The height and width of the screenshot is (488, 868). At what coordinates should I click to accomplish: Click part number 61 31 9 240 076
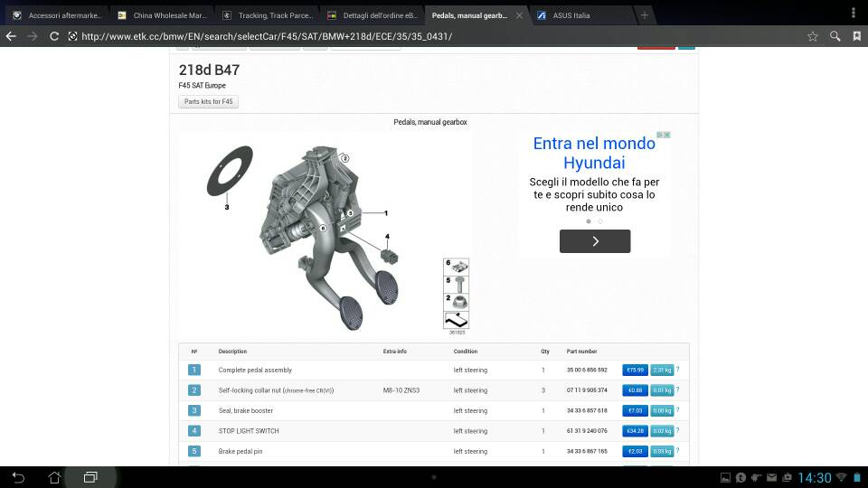(587, 431)
